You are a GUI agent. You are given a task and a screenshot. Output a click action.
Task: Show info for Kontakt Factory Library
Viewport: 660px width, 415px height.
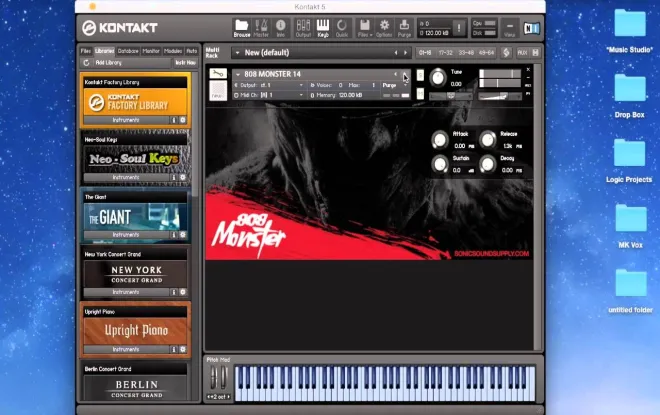tap(173, 120)
